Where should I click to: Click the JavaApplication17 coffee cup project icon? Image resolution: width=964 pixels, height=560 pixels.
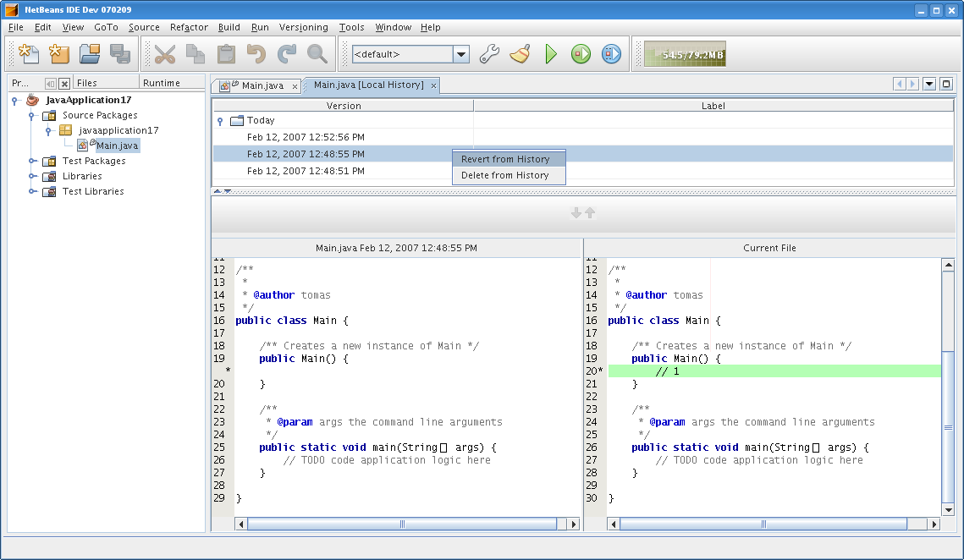click(x=32, y=100)
